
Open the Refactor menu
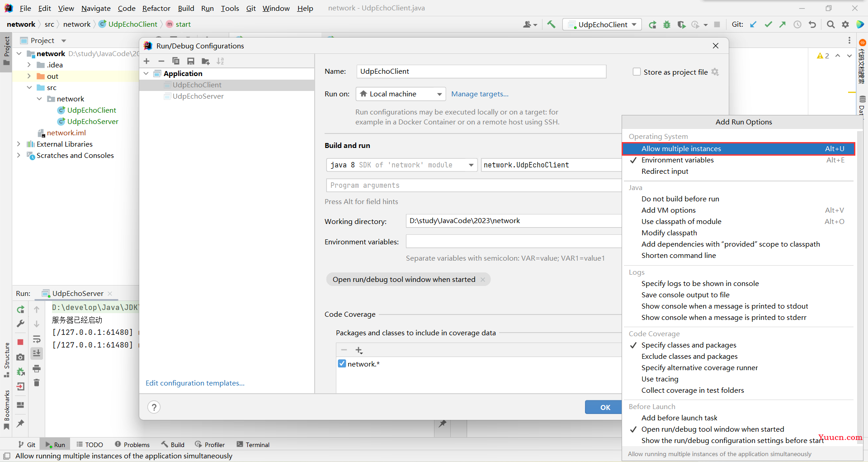coord(156,8)
